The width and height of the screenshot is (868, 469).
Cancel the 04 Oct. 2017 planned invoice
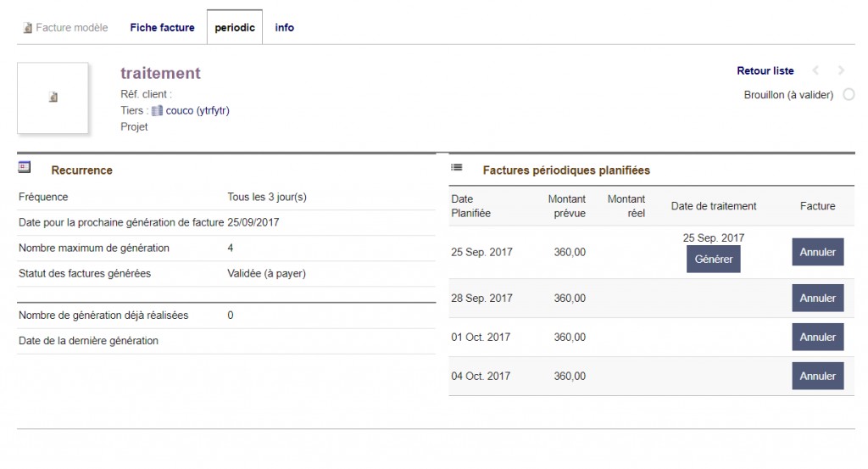point(818,376)
